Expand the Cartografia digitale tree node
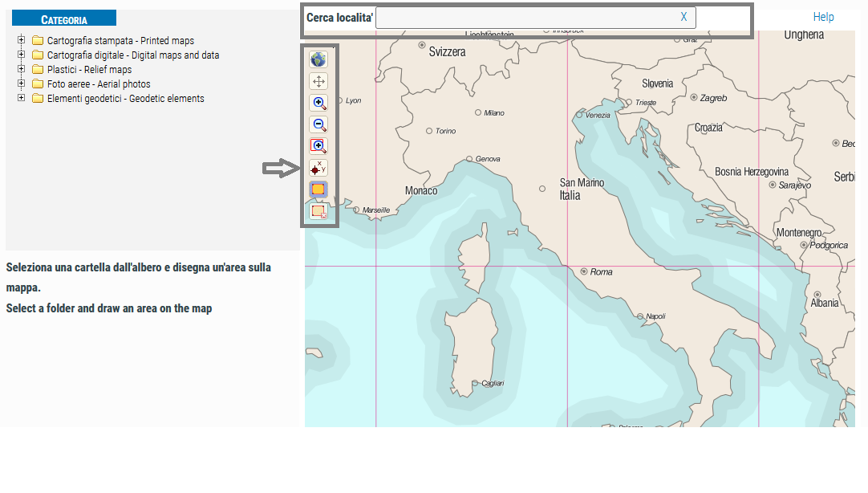 22,55
